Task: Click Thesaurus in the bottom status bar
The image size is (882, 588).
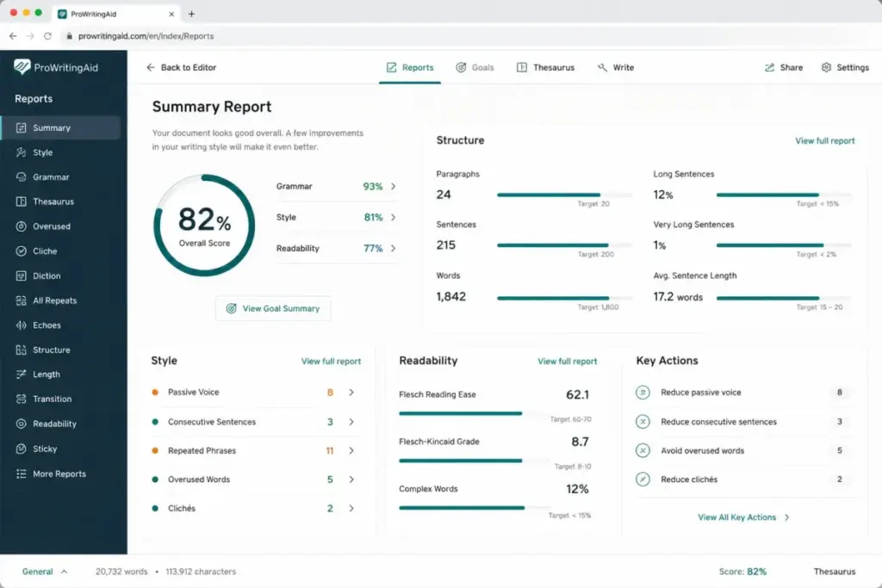Action: pyautogui.click(x=834, y=571)
